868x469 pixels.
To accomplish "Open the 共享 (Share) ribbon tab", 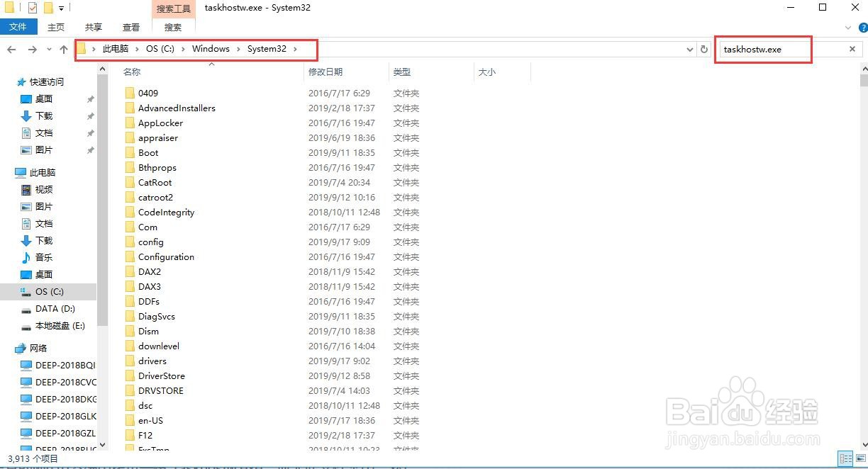I will click(92, 27).
